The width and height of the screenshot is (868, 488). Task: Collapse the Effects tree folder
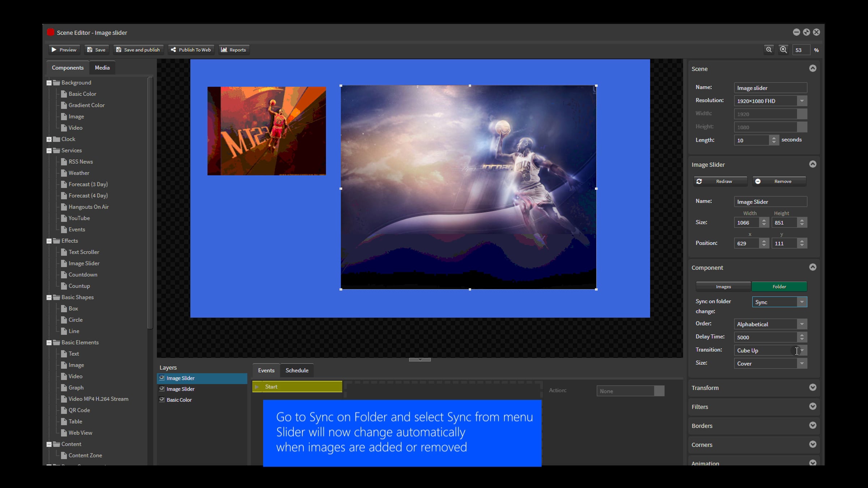click(x=49, y=241)
